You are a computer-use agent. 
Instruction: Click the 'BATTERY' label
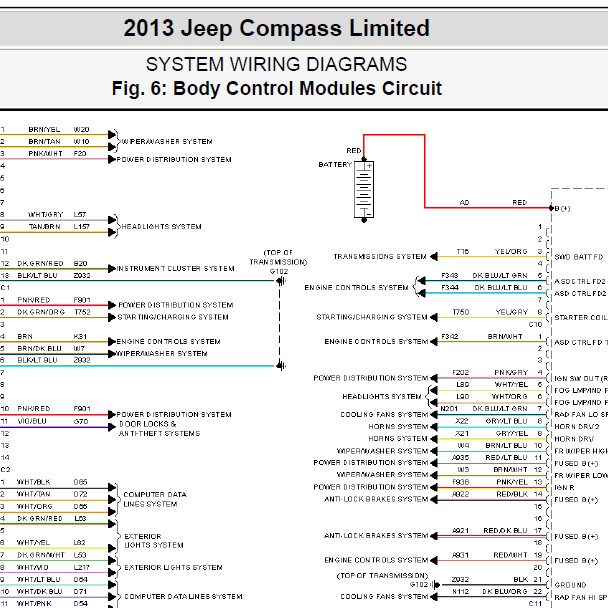click(335, 164)
